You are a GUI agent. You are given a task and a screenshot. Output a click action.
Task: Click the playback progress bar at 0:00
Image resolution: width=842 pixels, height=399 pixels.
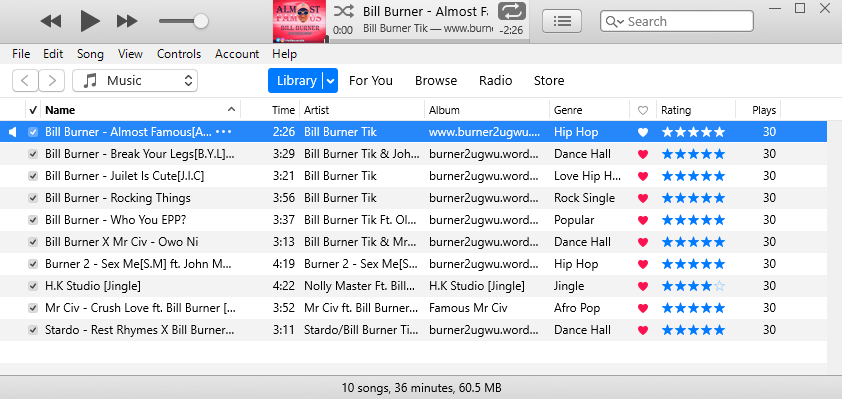click(427, 42)
